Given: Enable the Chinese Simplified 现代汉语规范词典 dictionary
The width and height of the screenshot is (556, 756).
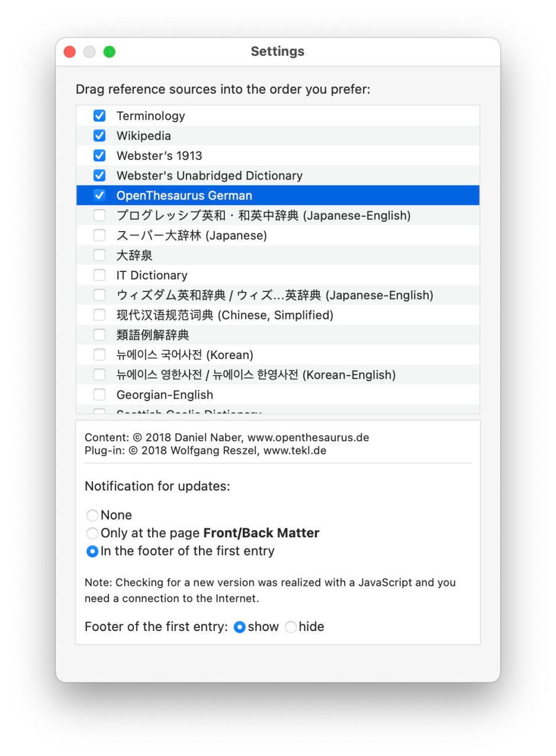Looking at the screenshot, I should click(x=99, y=315).
